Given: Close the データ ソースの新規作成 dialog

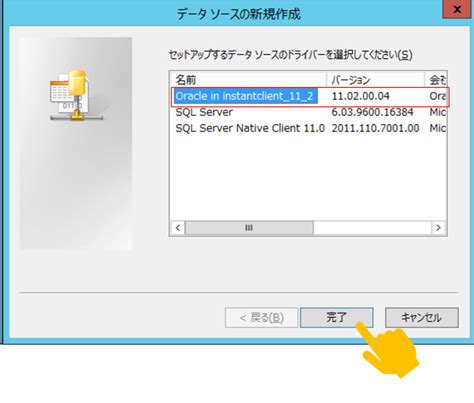Looking at the screenshot, I should click(457, 9).
